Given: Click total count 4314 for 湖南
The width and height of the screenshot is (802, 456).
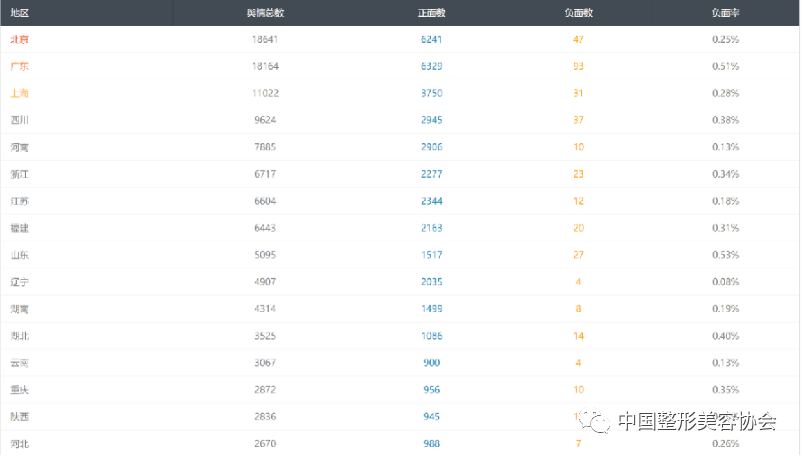Looking at the screenshot, I should pos(265,309).
